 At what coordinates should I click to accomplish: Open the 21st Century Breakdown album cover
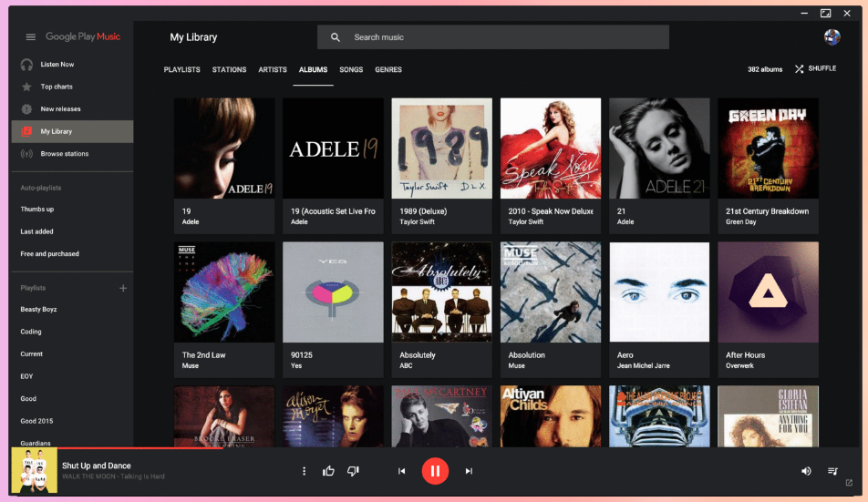(x=768, y=149)
